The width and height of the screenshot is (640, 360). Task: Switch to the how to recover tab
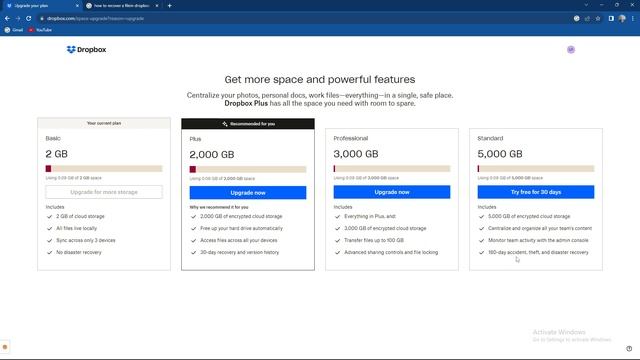(x=121, y=6)
